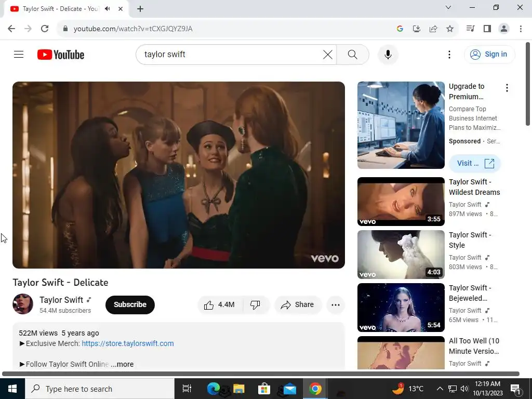Screen dimensions: 532x399
Task: Launch Microsoft Edge from taskbar
Action: coord(214,389)
